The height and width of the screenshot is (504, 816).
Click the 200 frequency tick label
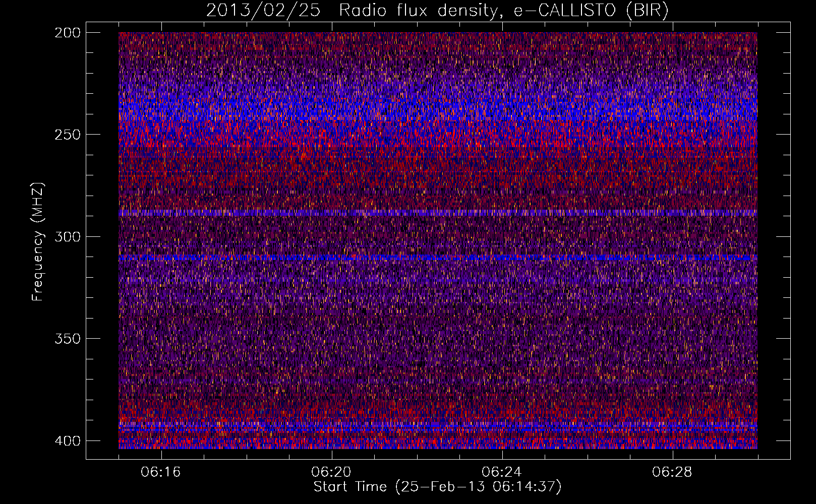click(x=67, y=33)
